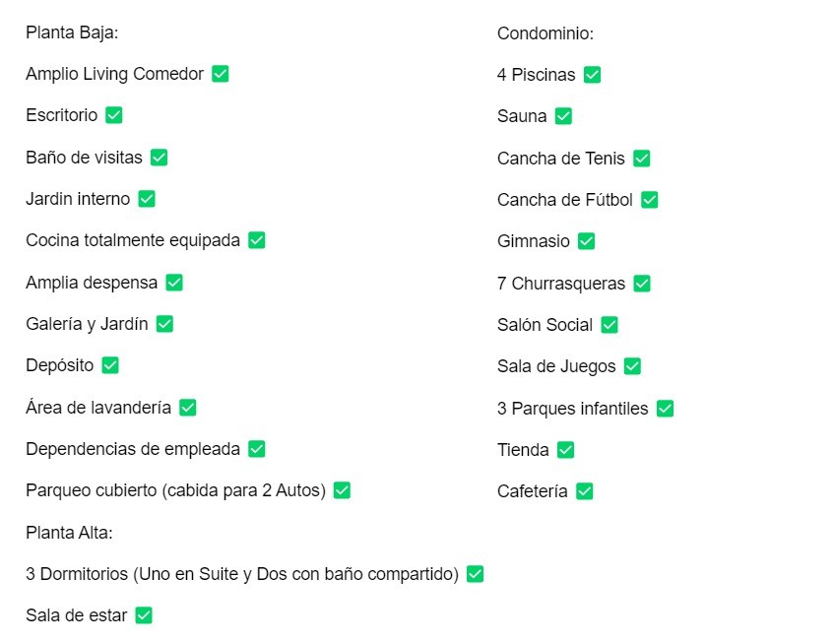The height and width of the screenshot is (644, 834).
Task: Click the green check beside Baño de visitas
Action: tap(160, 157)
